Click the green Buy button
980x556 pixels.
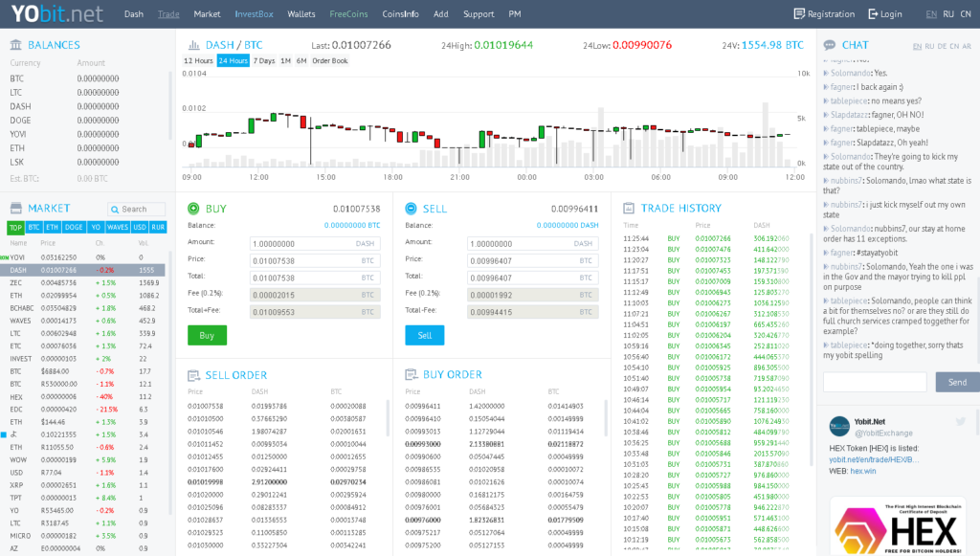[207, 336]
